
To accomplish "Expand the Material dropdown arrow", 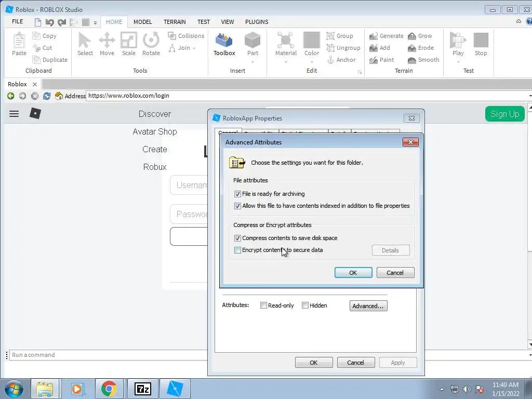I will click(x=286, y=62).
